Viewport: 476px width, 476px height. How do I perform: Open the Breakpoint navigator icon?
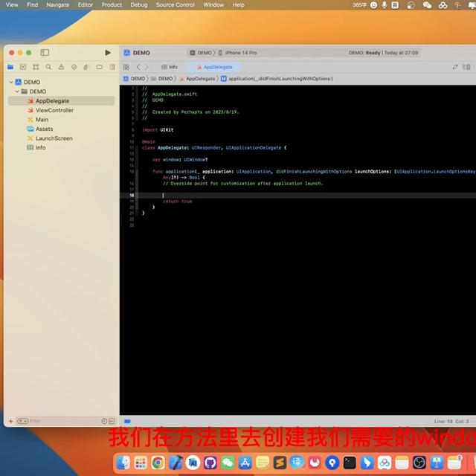click(x=99, y=67)
